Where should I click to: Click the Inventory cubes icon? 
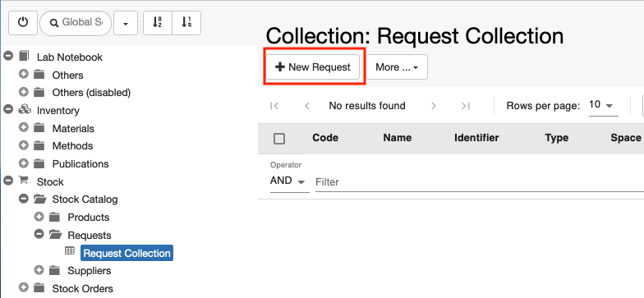click(25, 110)
